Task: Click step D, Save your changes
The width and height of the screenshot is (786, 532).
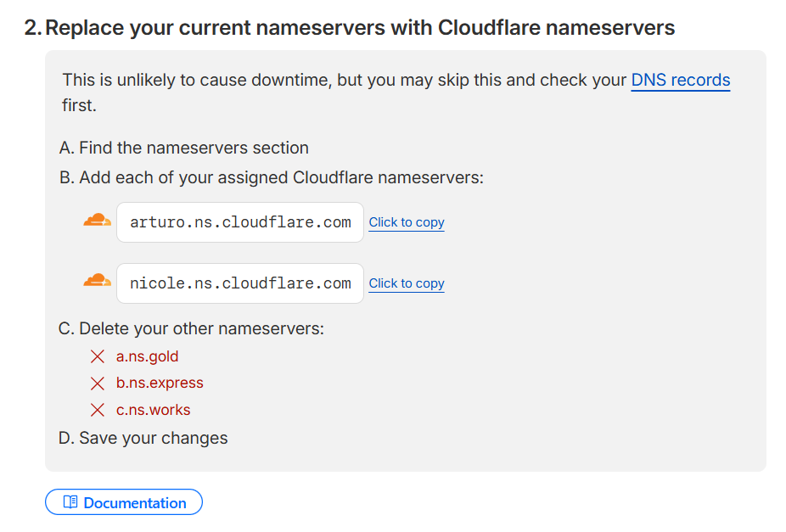Action: point(144,438)
